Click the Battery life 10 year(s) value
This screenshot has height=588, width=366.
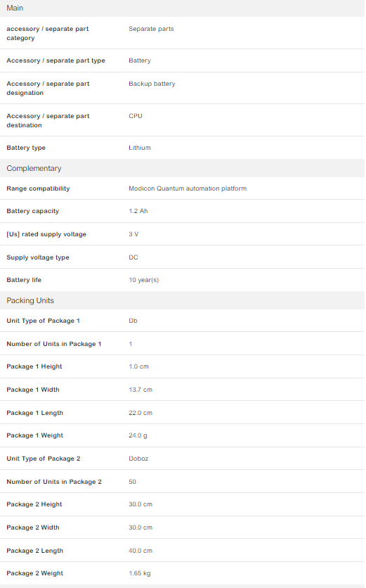click(143, 280)
